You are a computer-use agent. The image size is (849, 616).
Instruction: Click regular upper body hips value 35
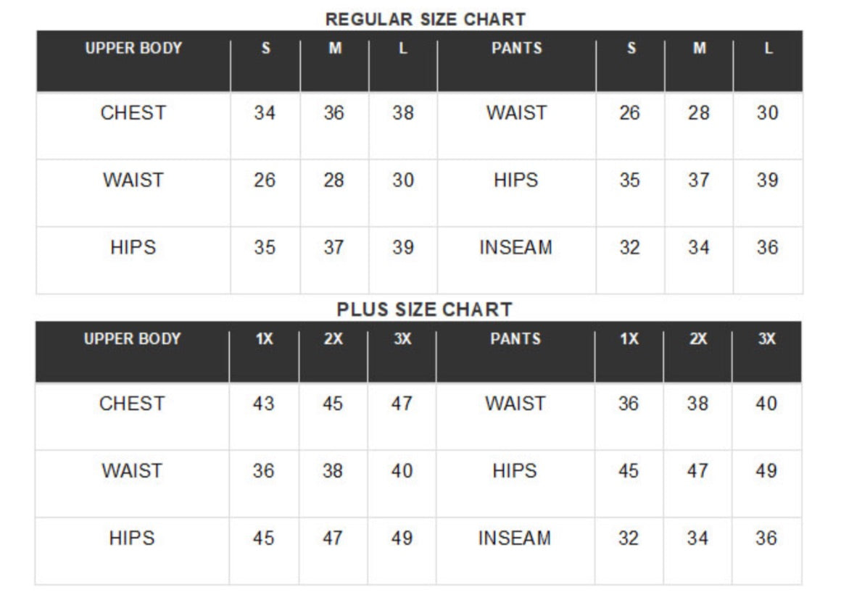click(x=265, y=248)
